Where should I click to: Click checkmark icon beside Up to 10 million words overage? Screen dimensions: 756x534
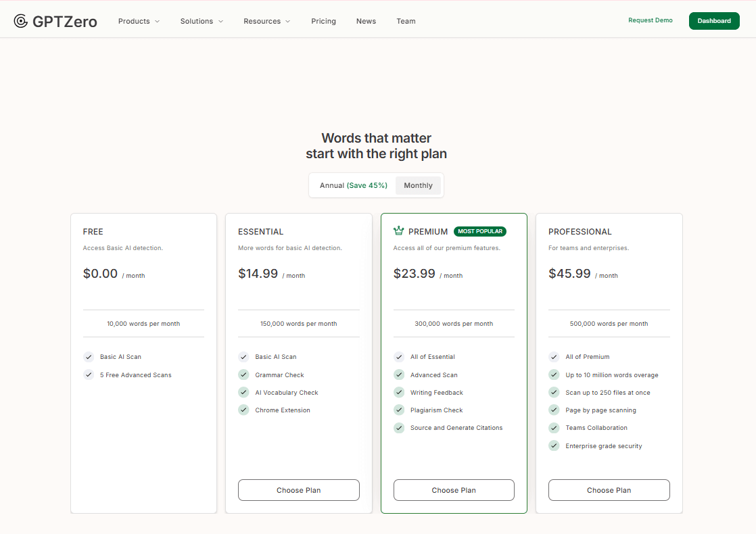(554, 375)
